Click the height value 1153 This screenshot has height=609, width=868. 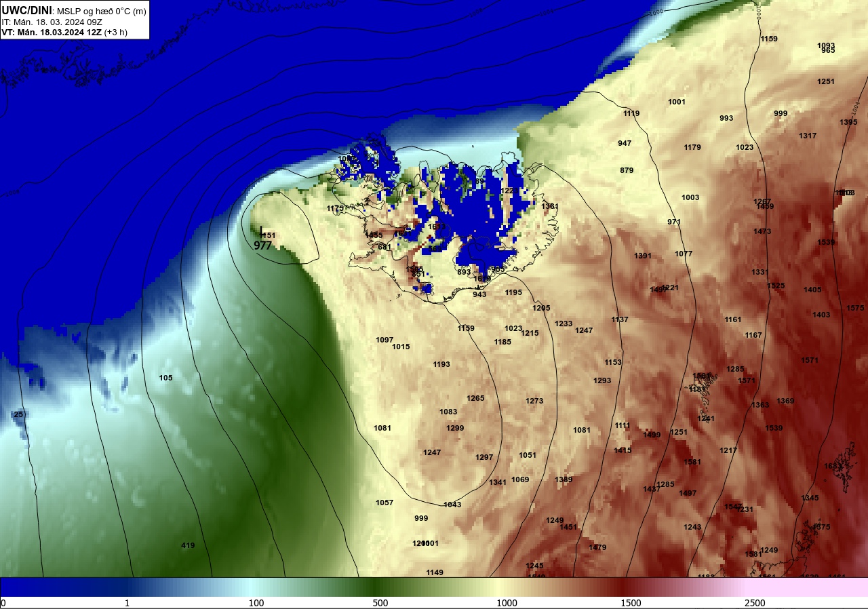tap(613, 362)
